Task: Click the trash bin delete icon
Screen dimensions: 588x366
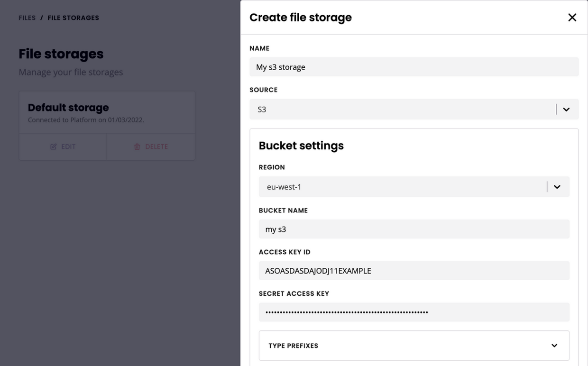Action: (x=137, y=146)
